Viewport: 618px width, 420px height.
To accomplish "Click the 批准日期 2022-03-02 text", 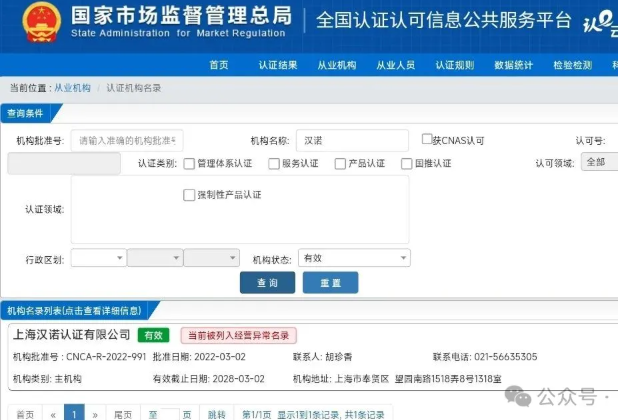I will 199,357.
